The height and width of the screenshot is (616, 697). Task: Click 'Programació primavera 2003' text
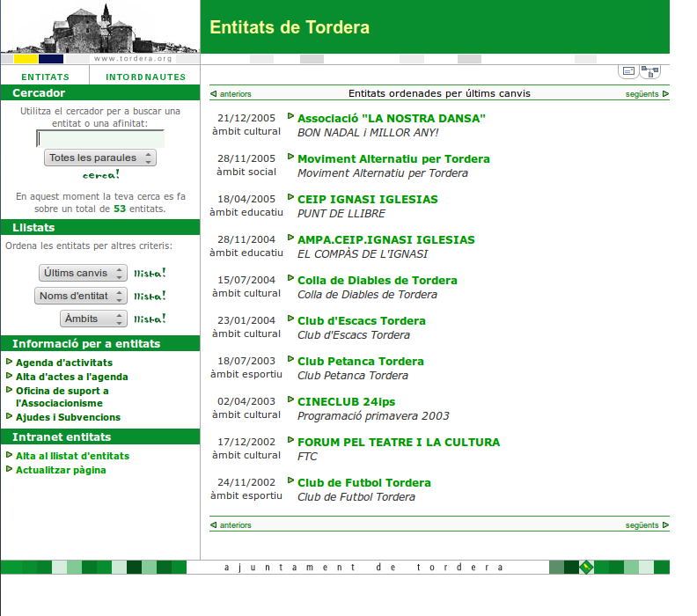[x=373, y=415]
